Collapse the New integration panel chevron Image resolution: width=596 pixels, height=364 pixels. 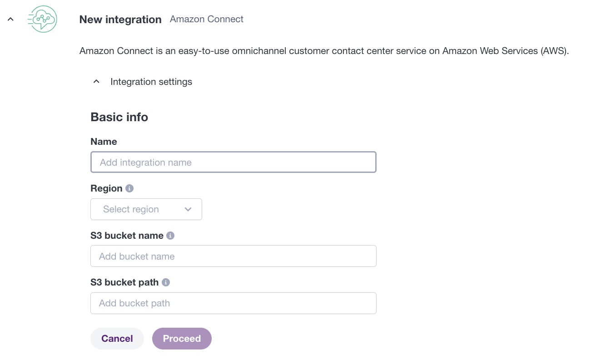(x=10, y=19)
